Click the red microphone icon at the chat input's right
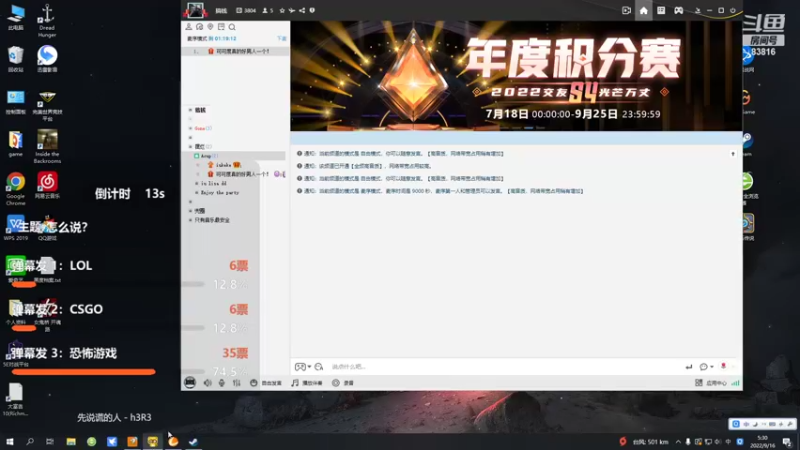This screenshot has width=800, height=450. [x=723, y=366]
